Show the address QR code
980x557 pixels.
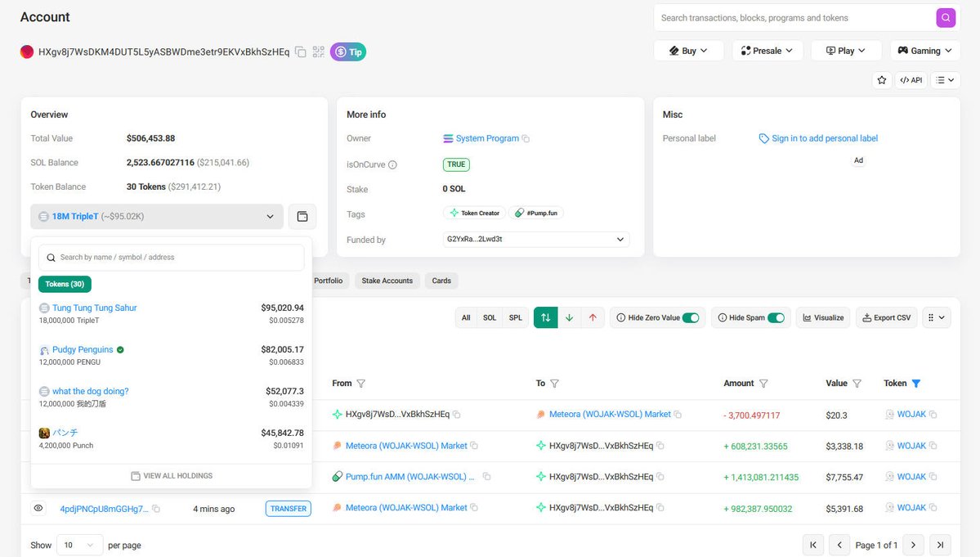[318, 52]
